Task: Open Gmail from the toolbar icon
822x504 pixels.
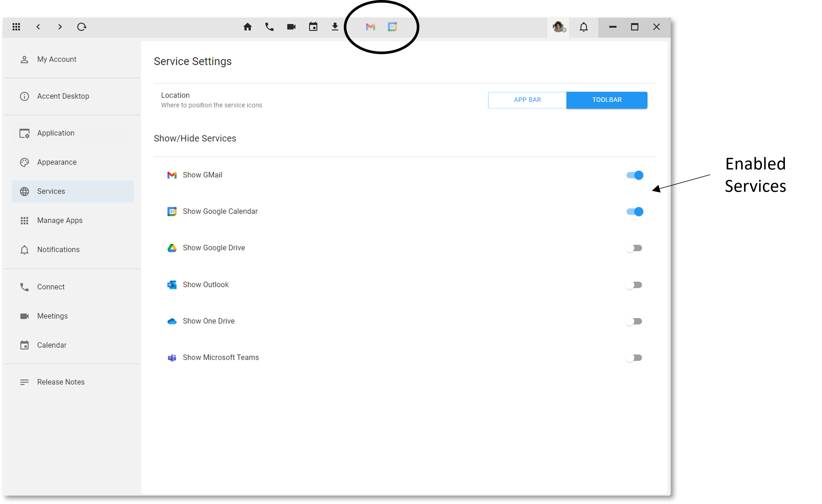Action: coord(370,27)
